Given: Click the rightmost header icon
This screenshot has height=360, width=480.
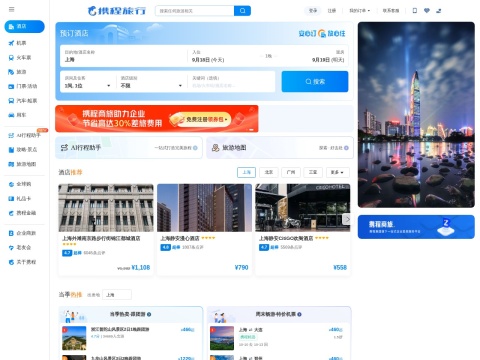Looking at the screenshot, I should tap(439, 11).
